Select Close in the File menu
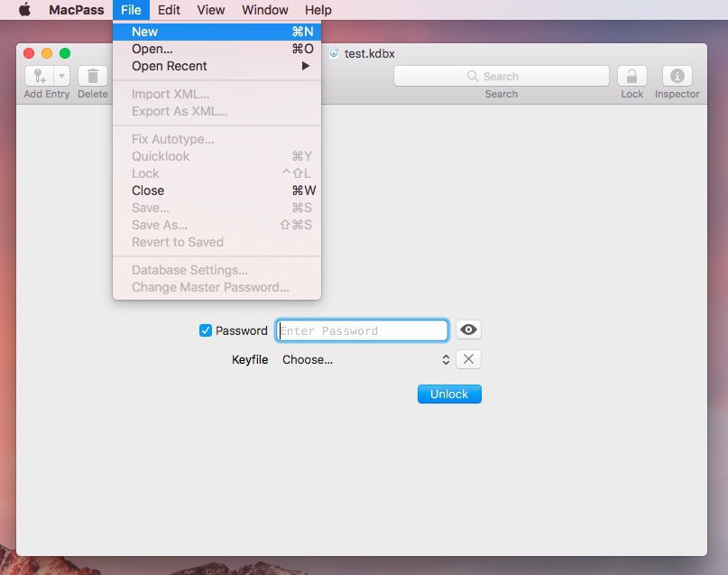Screen dimensions: 728x575 pos(217,190)
